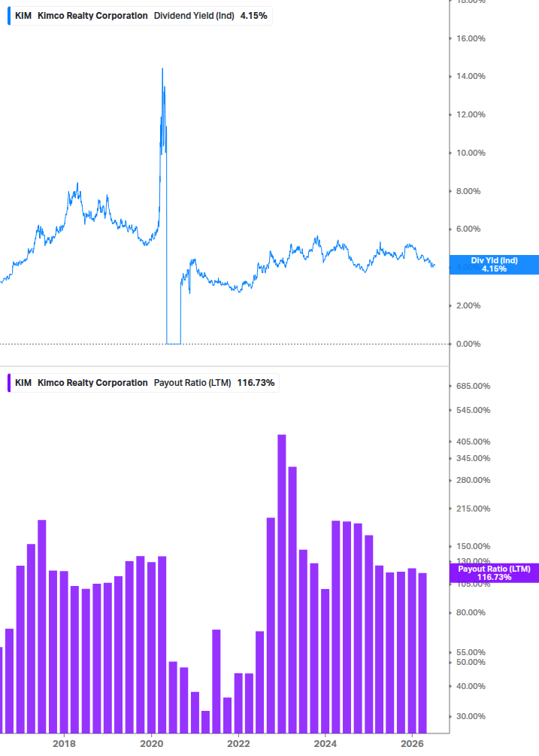Click the 10.00% dividend yield axis label

click(471, 153)
